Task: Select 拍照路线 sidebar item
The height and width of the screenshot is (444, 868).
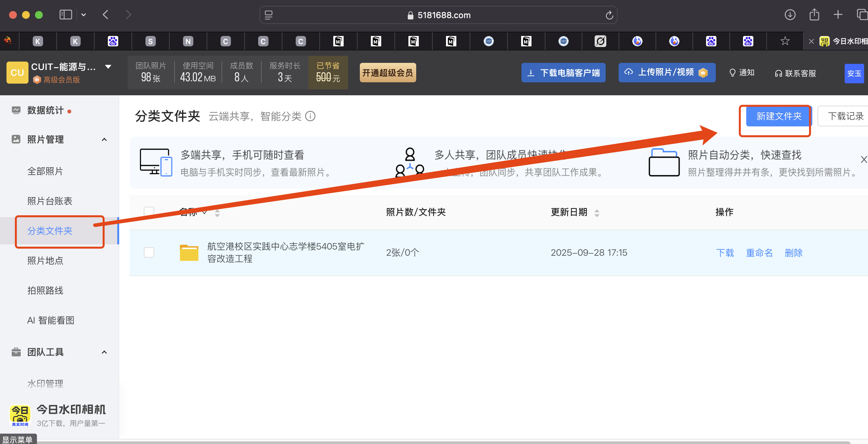Action: coord(45,290)
